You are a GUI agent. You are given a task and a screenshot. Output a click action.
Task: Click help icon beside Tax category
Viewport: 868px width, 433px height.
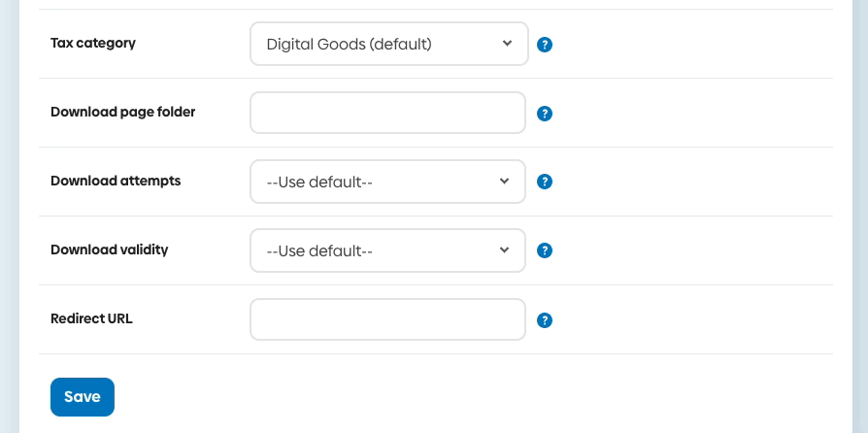tap(545, 45)
